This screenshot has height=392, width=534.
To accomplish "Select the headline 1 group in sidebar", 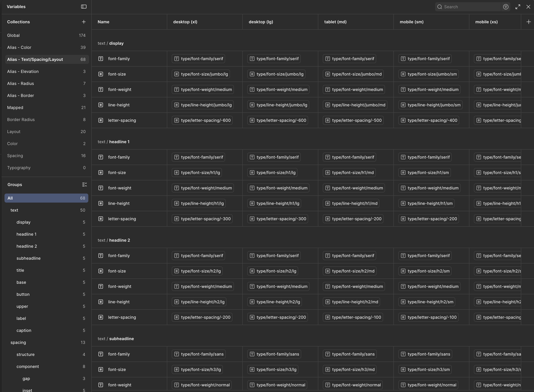I will point(46,234).
